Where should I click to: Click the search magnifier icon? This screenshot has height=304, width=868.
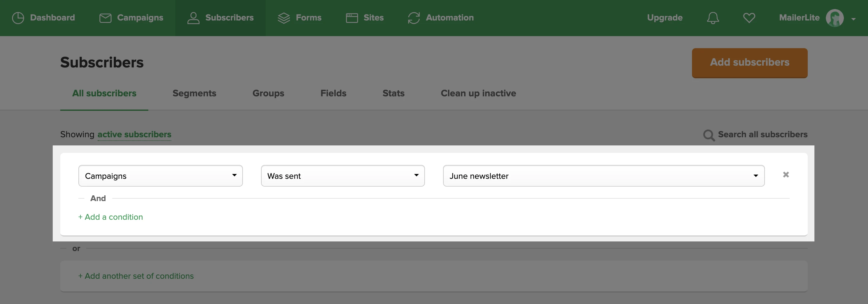coord(709,135)
